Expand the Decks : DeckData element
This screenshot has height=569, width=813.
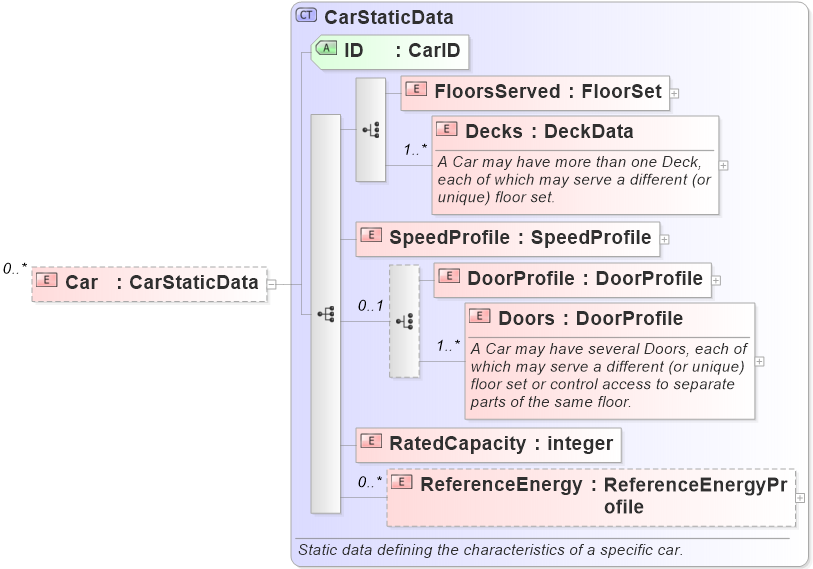724,165
